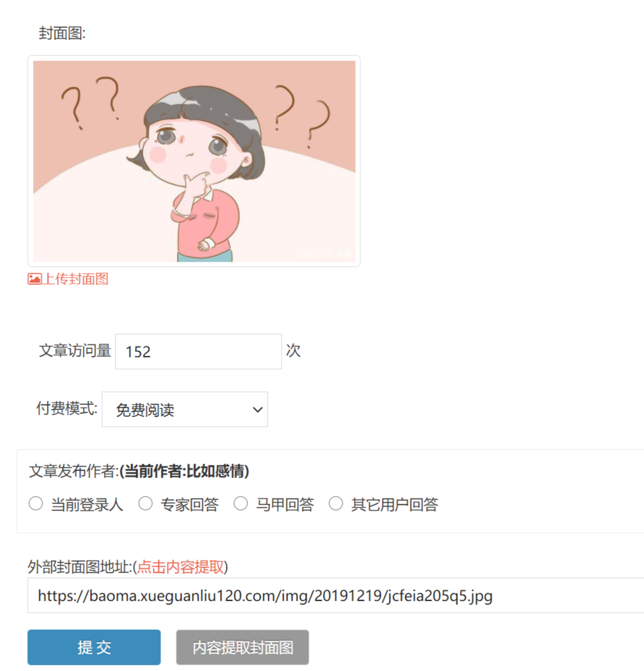
Task: Click the external cover image URL field
Action: coord(336,595)
